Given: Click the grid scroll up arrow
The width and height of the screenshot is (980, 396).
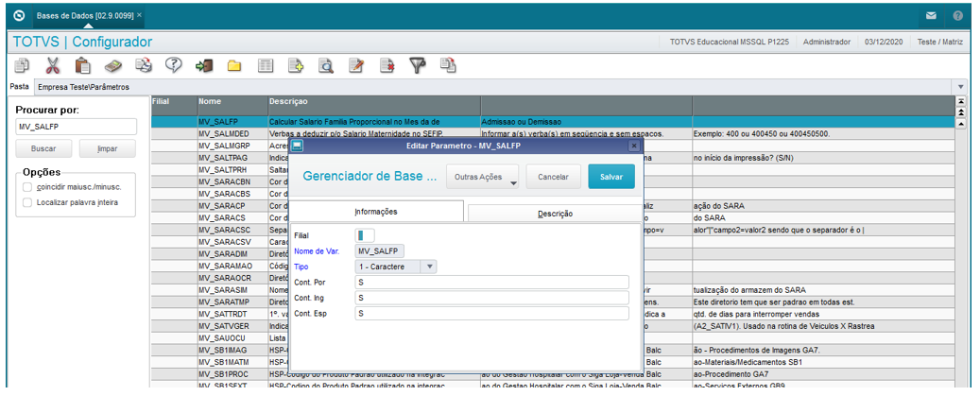Looking at the screenshot, I should [960, 123].
